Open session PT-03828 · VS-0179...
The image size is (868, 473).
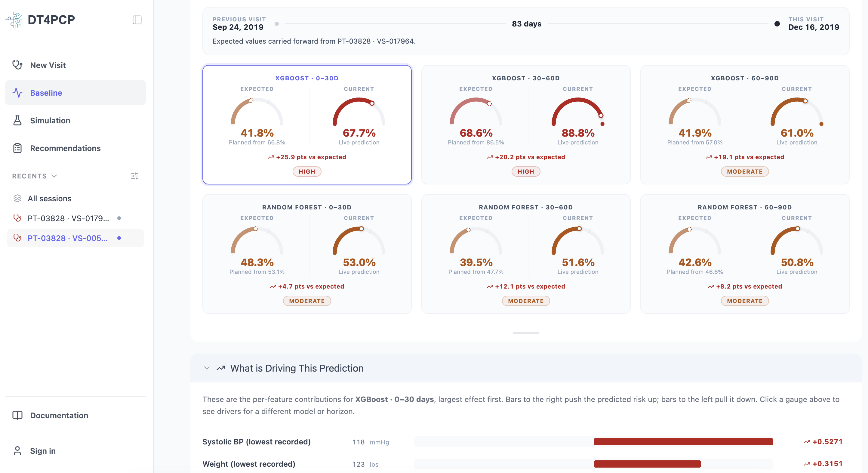tap(75, 218)
